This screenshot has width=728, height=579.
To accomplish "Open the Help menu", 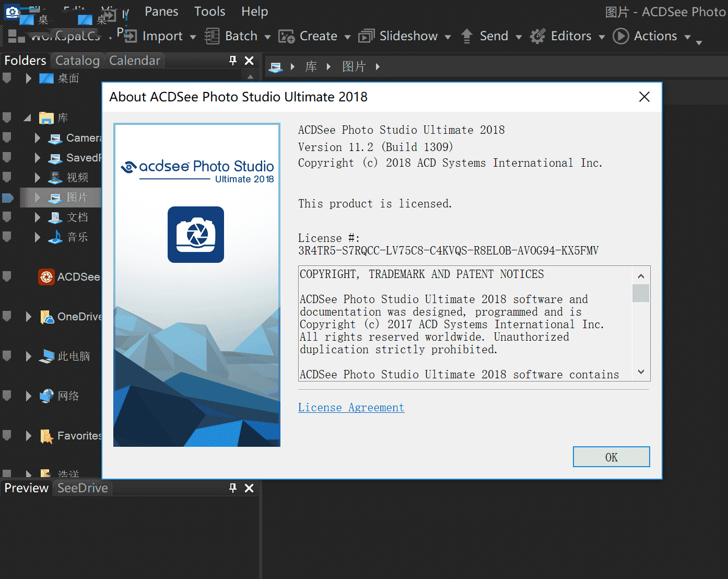I will (x=254, y=11).
